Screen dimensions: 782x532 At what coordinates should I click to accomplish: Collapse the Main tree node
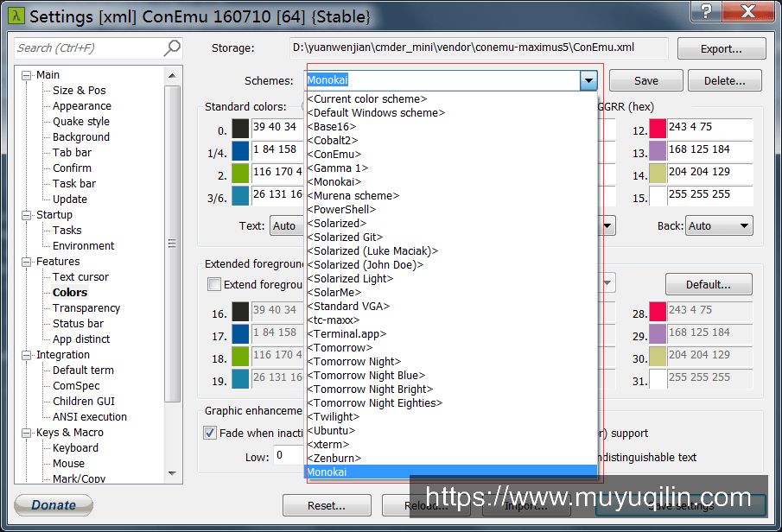coord(26,76)
